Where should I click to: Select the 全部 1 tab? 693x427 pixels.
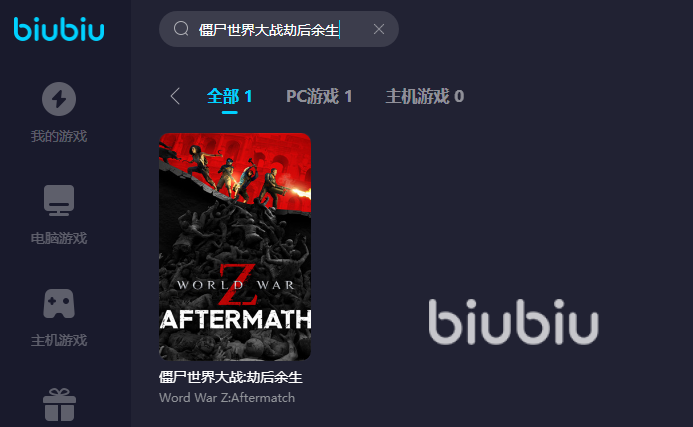[229, 96]
